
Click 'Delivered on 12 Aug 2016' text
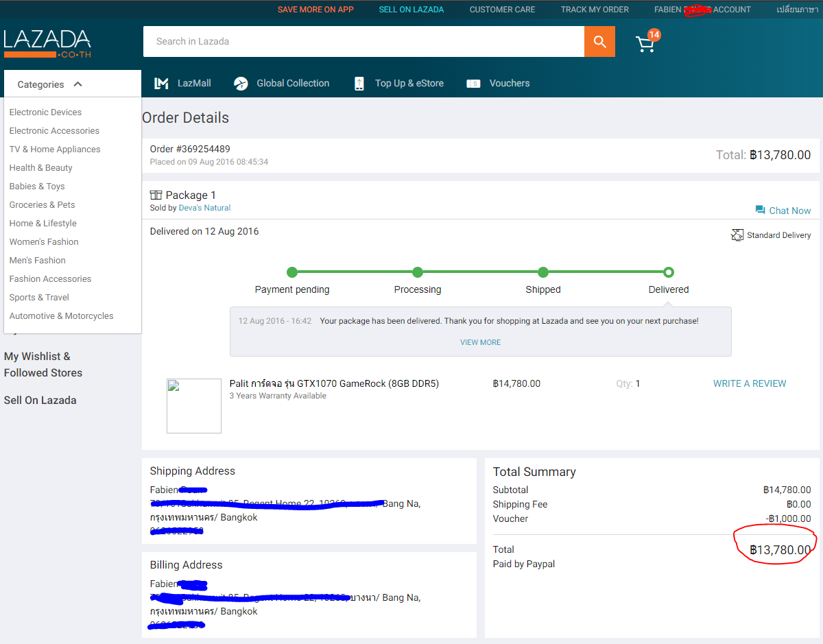coord(204,231)
